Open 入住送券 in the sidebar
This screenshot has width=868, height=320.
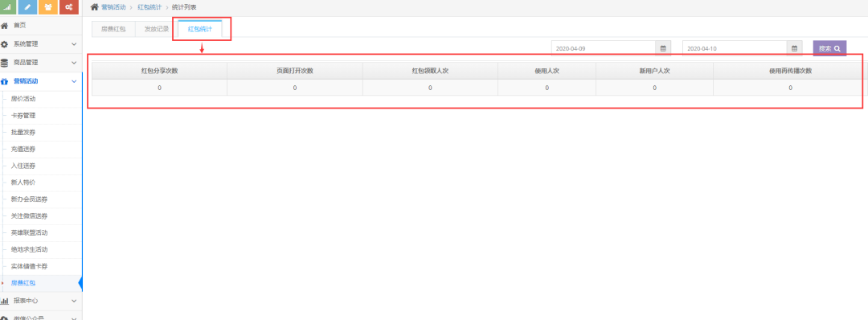[23, 166]
